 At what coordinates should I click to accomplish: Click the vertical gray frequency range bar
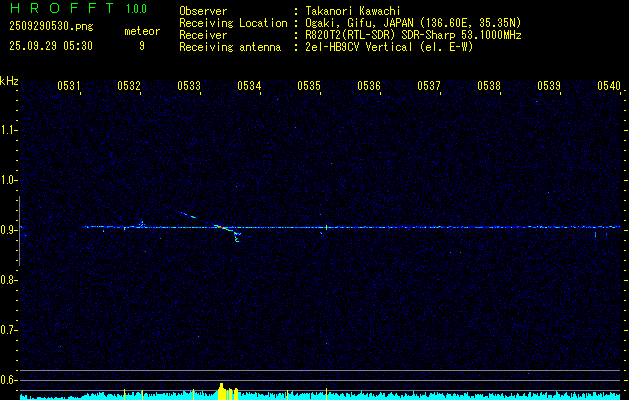tap(19, 231)
